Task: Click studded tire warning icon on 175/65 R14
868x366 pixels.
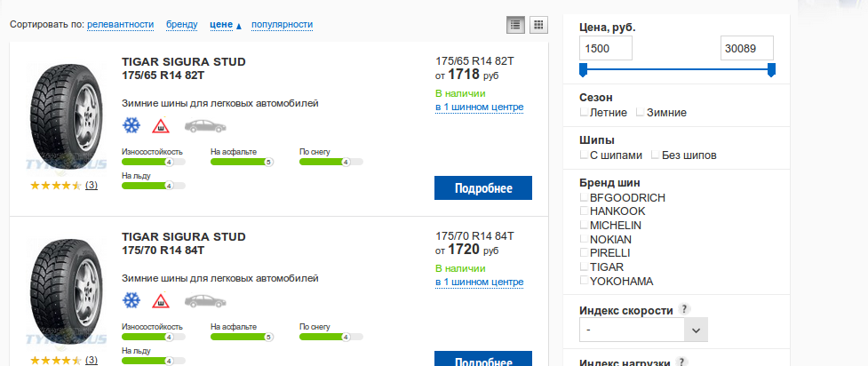Action: (x=161, y=126)
